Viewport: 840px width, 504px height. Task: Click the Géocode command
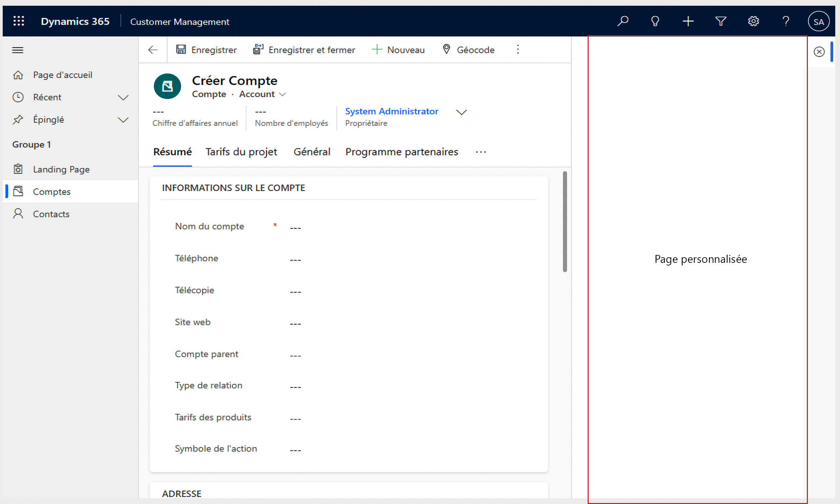pyautogui.click(x=469, y=50)
